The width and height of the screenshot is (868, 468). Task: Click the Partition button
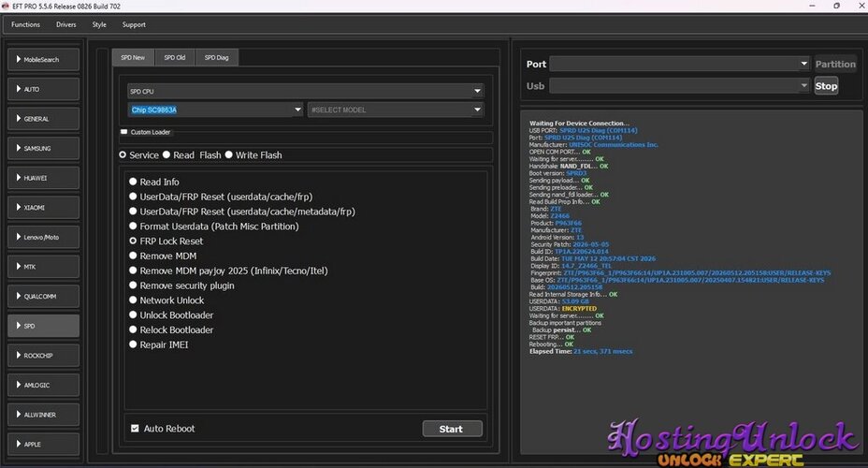click(835, 64)
